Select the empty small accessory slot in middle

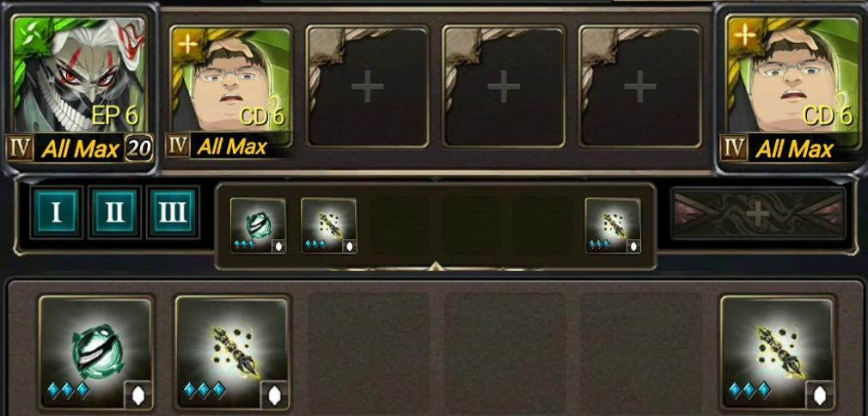(x=471, y=225)
